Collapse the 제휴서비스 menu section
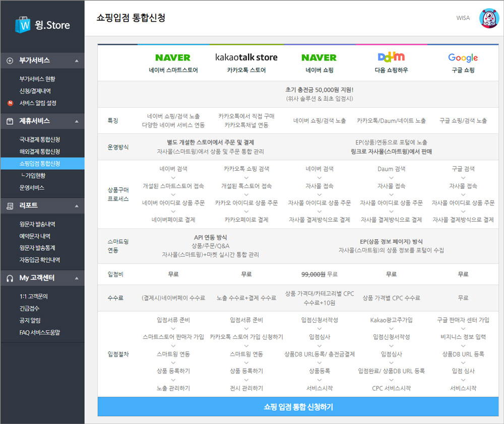 [77, 121]
